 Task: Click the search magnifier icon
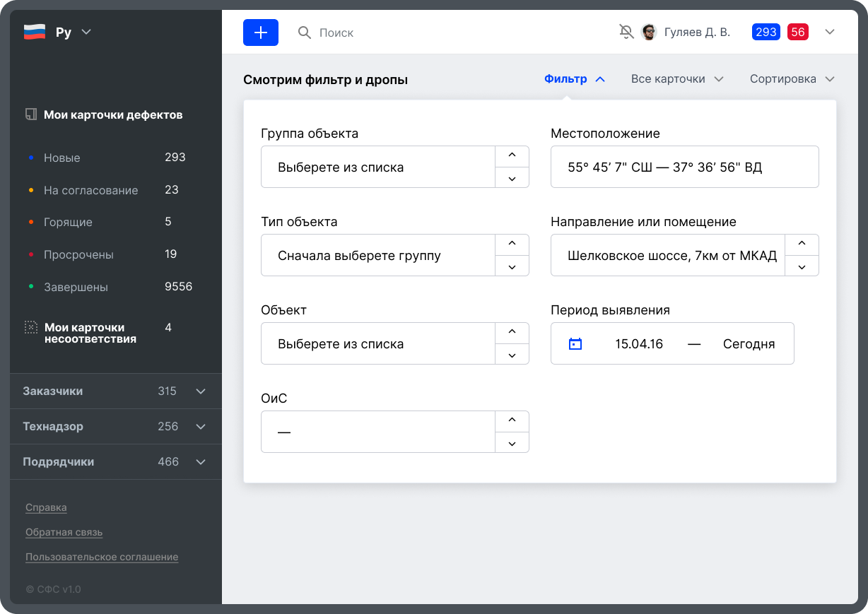coord(305,33)
